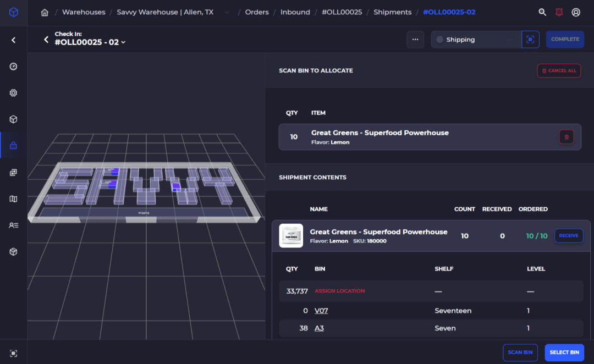Click the scan icon button beside Shipping
Viewport: 594px width, 364px height.
[x=530, y=40]
